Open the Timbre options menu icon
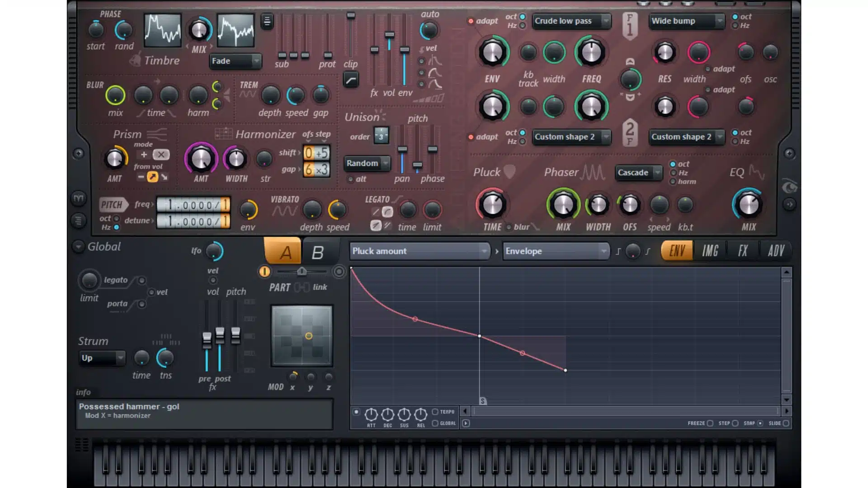Viewport: 868px width, 488px height. (x=267, y=21)
